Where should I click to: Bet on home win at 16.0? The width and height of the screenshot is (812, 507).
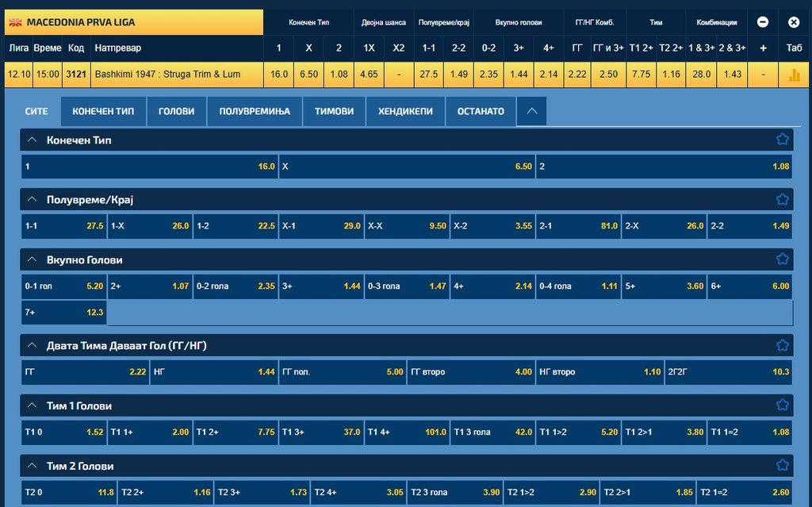[150, 167]
